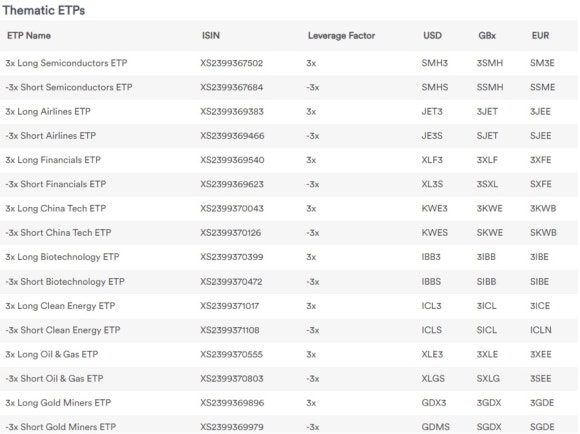Click the 3IBB GBx ticker
The image size is (580, 434).
(x=486, y=257)
